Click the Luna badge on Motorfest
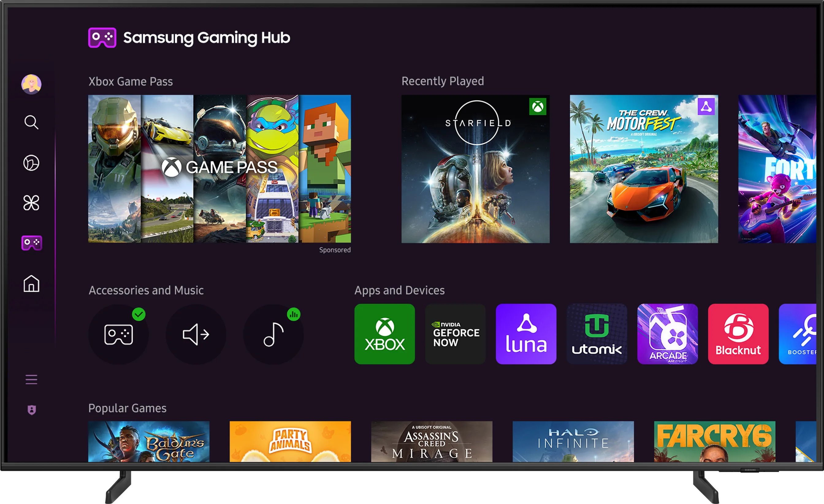The width and height of the screenshot is (824, 504). (706, 107)
